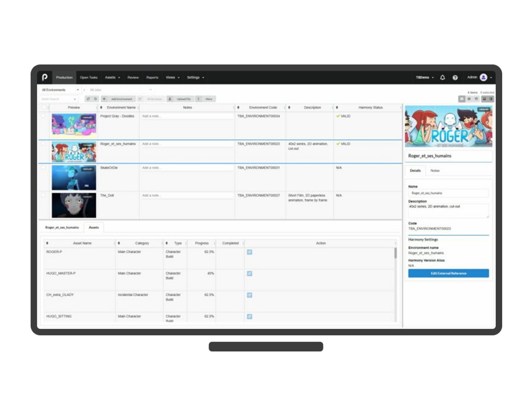Viewport: 532px width, 399px height.
Task: Open the All Environments dropdown
Action: 60,89
